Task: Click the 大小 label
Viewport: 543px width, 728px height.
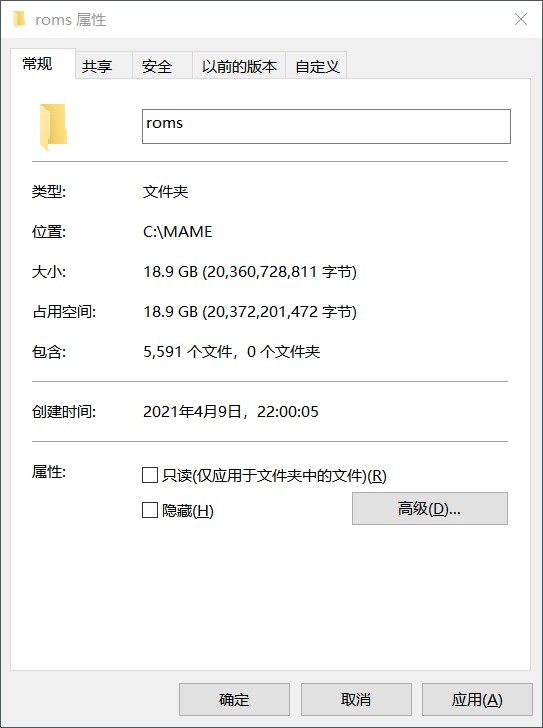Action: point(49,271)
